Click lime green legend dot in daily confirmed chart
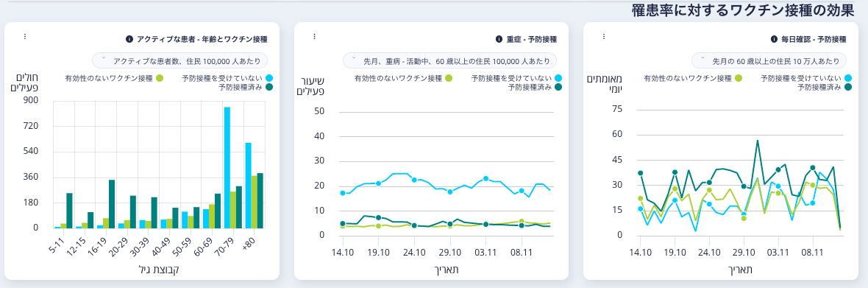 tap(739, 79)
